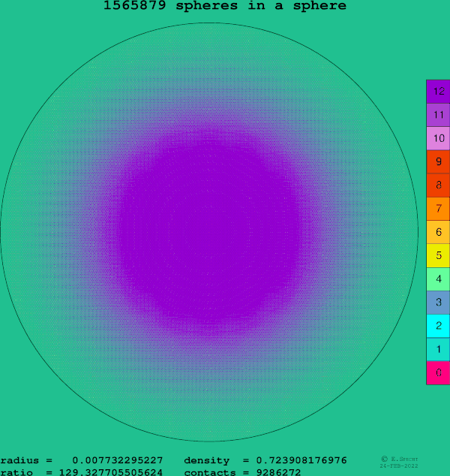Select the legend swatch labeled 8
The width and height of the screenshot is (450, 476).
[x=438, y=185]
